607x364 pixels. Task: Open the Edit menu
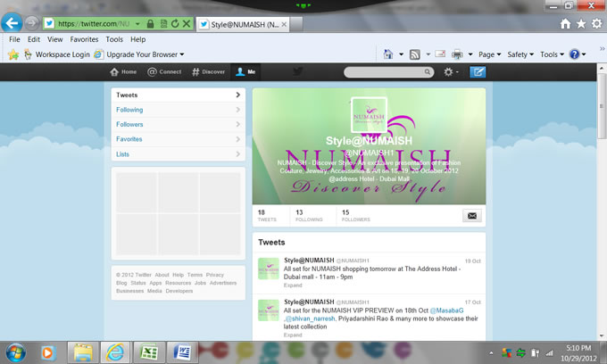(34, 39)
